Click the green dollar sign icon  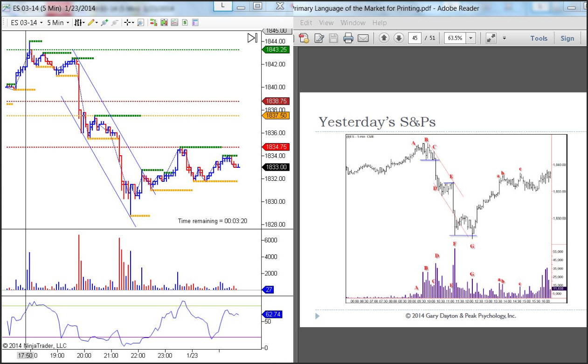[185, 22]
